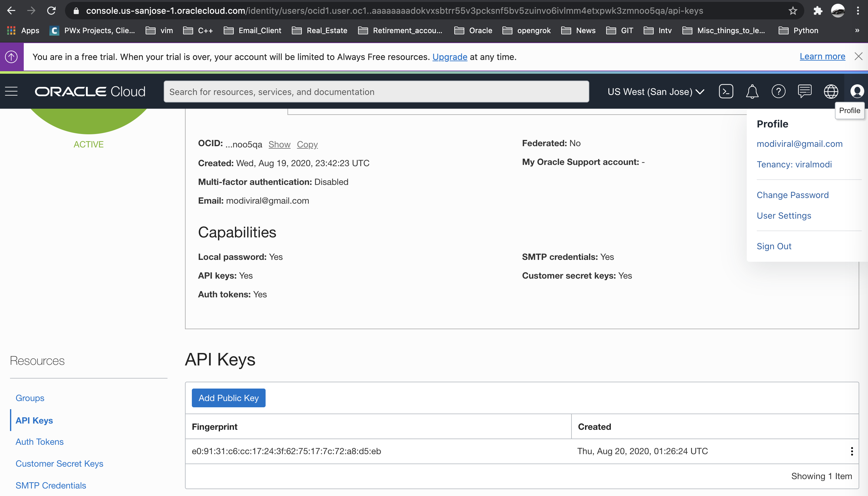Expand hidden bookmarks overflow chevron

coord(857,30)
